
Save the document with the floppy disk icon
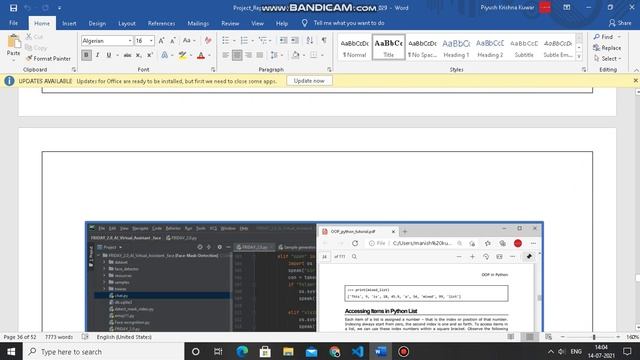(13, 8)
